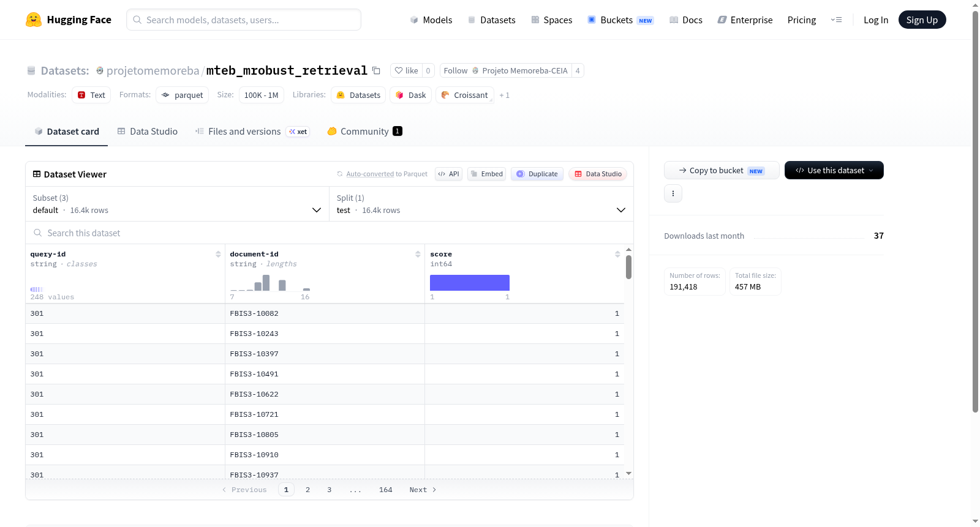The height and width of the screenshot is (527, 980).
Task: Click the document-id lengths histogram
Action: point(270,283)
